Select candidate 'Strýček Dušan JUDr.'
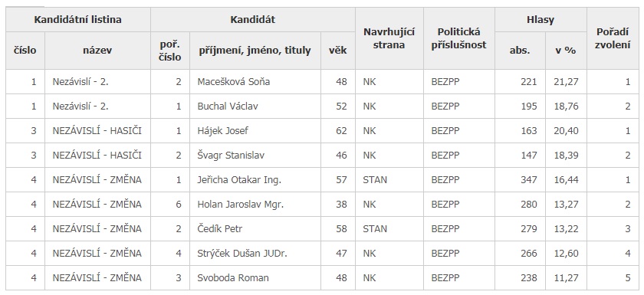 242,254
